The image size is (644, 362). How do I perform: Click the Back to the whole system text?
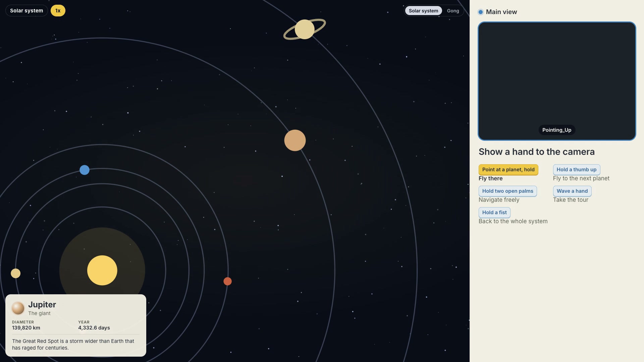tap(513, 222)
